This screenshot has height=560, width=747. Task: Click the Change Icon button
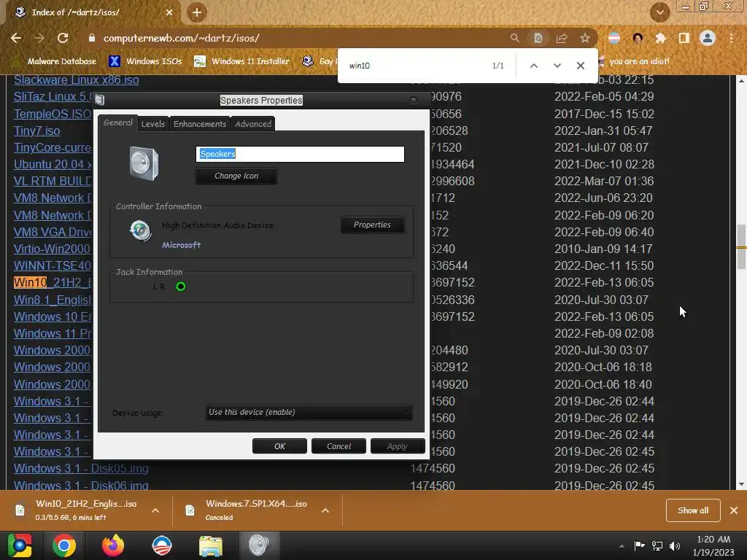(x=236, y=176)
